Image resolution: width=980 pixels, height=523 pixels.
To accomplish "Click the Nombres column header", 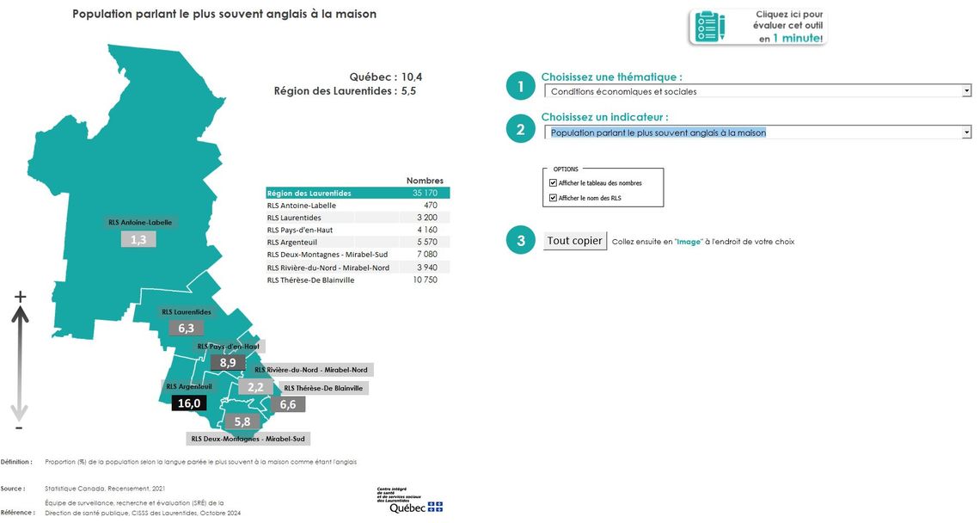I will click(x=425, y=180).
